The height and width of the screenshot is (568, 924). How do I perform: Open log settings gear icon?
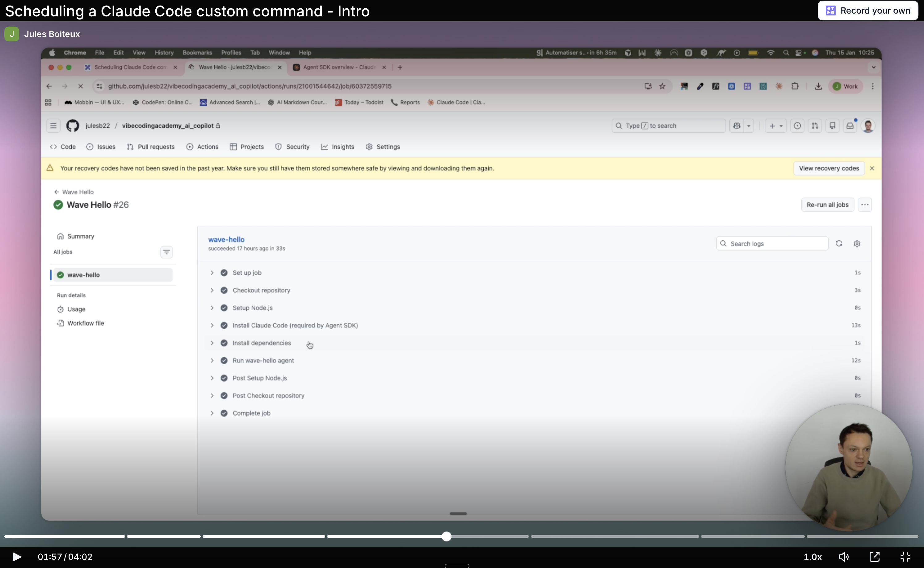pyautogui.click(x=857, y=244)
